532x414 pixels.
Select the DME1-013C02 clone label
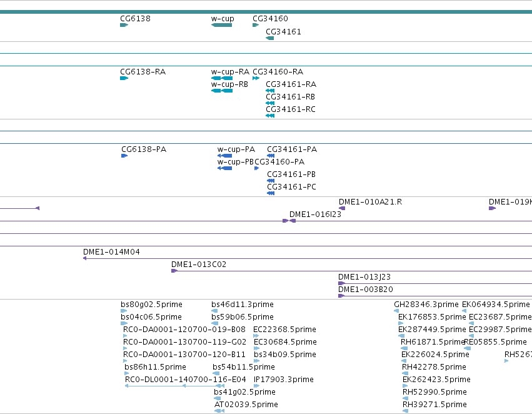(x=198, y=265)
